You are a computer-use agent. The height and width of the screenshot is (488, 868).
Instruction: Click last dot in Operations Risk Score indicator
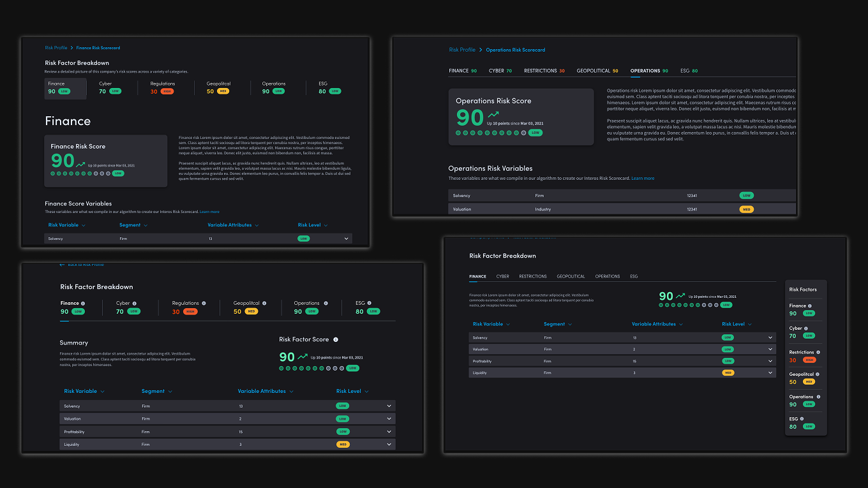pos(524,133)
